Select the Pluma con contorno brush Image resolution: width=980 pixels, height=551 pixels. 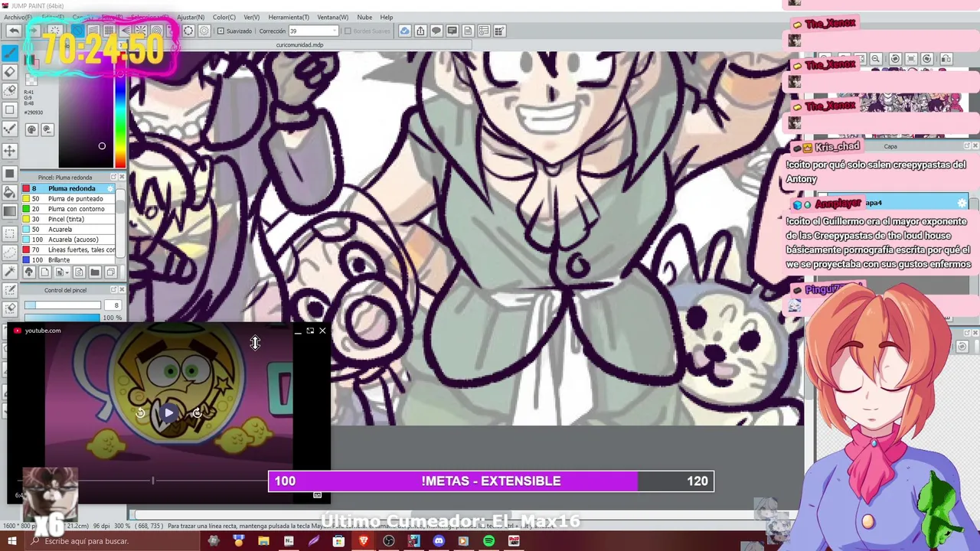pos(69,209)
